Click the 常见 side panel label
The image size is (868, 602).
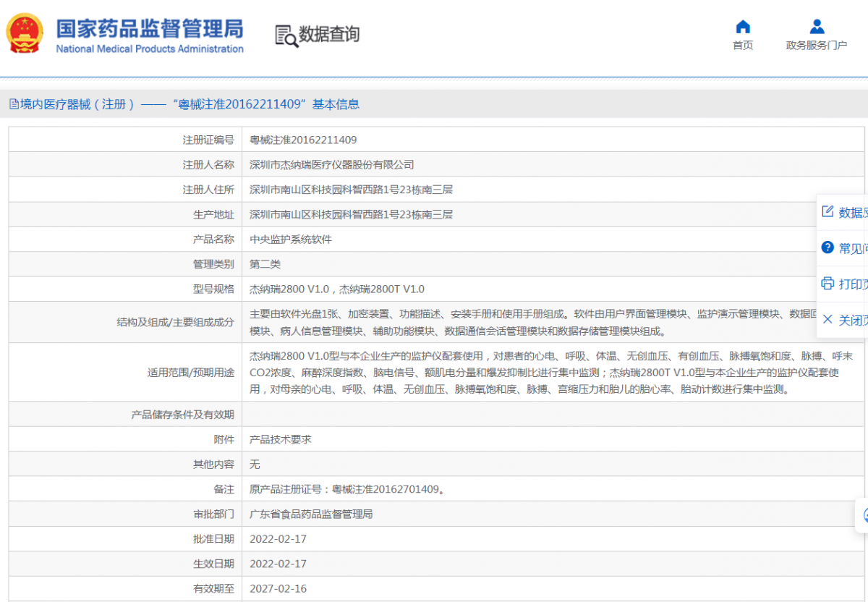(x=853, y=248)
